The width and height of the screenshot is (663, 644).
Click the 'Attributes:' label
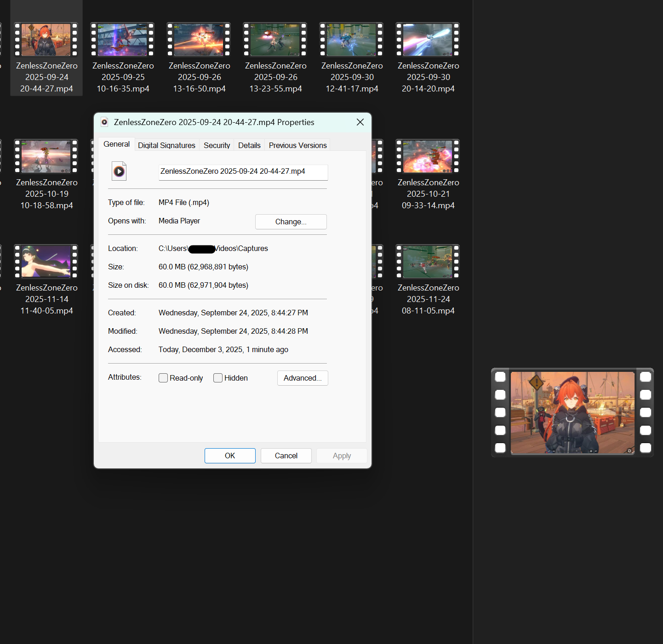click(125, 377)
